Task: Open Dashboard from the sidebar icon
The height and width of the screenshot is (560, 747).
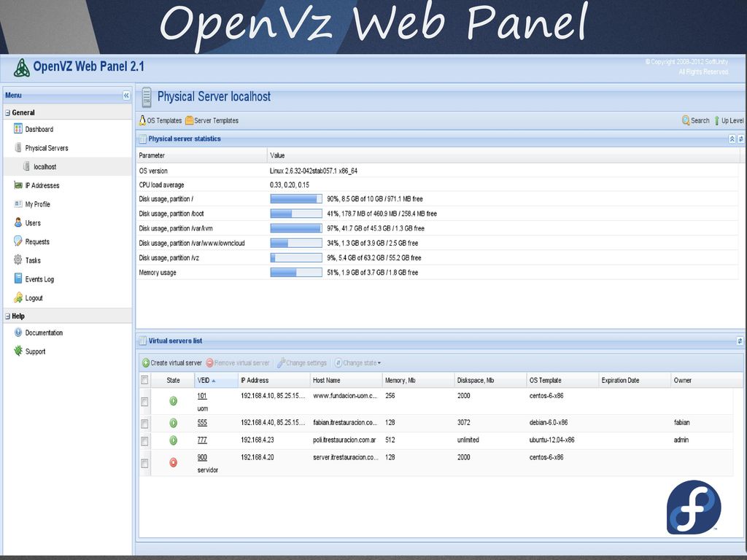Action: click(18, 128)
